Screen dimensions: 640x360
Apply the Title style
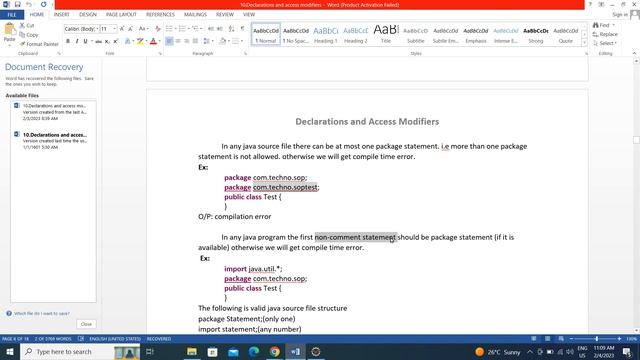click(386, 34)
